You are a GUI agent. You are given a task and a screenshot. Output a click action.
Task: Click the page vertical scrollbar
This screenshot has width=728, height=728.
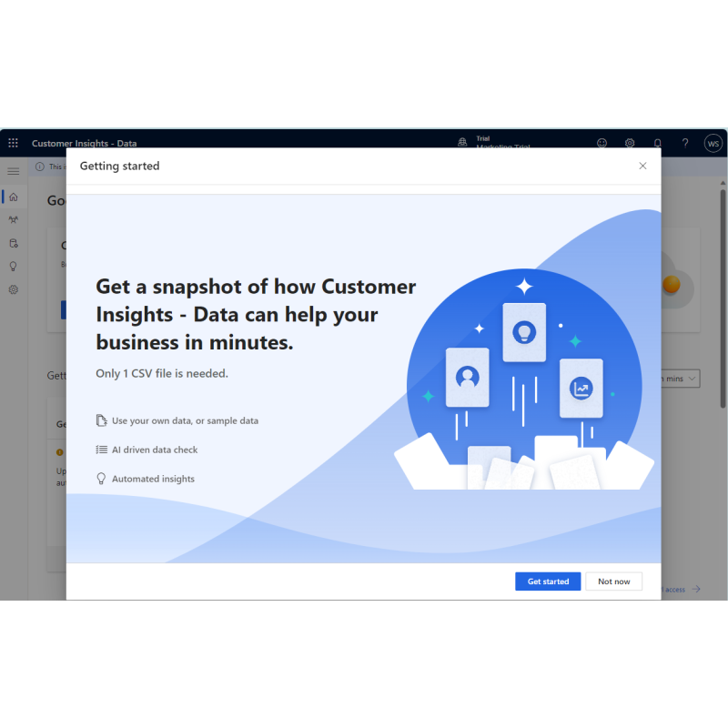click(x=723, y=298)
